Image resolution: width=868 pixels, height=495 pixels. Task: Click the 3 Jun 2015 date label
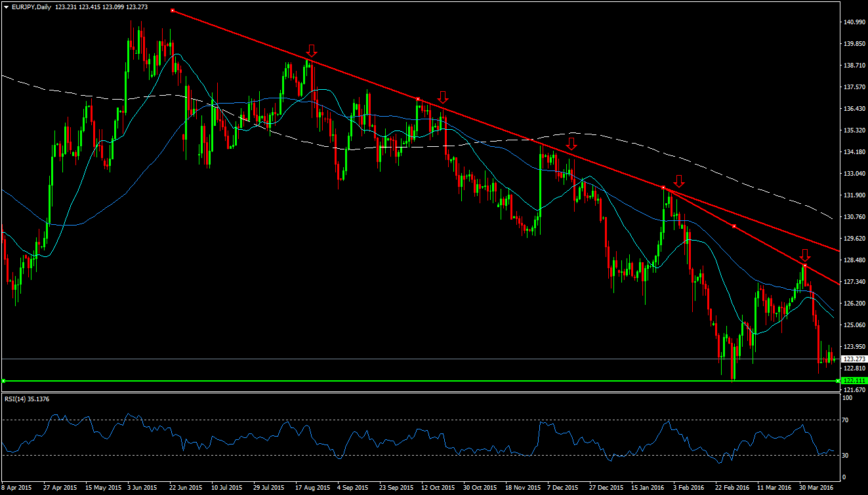click(142, 488)
